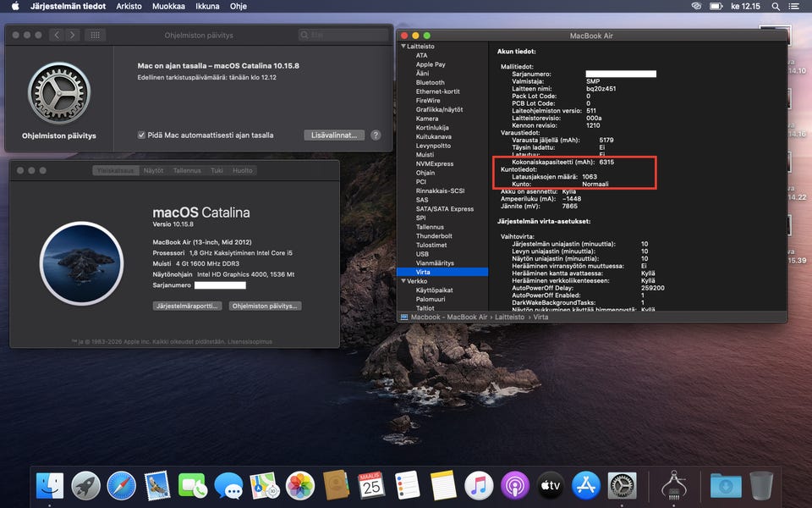This screenshot has height=508, width=812.
Task: Toggle Pidä Mac automaattisesti ajan tasalla checkbox
Action: [x=141, y=135]
